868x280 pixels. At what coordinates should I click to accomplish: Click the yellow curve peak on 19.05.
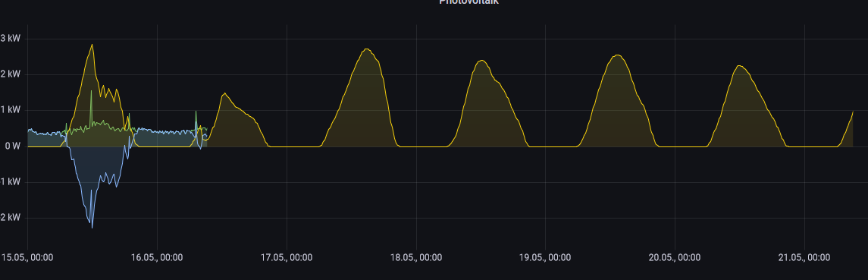pos(617,55)
